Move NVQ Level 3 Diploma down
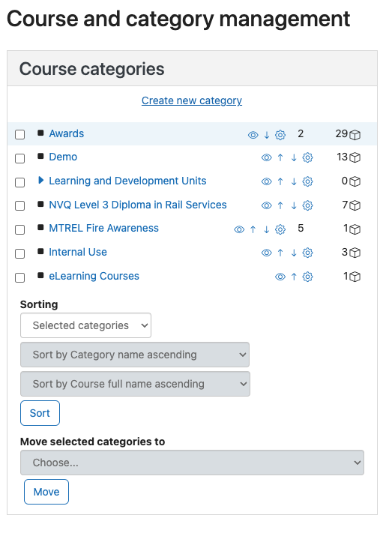The width and height of the screenshot is (392, 539). pyautogui.click(x=294, y=205)
